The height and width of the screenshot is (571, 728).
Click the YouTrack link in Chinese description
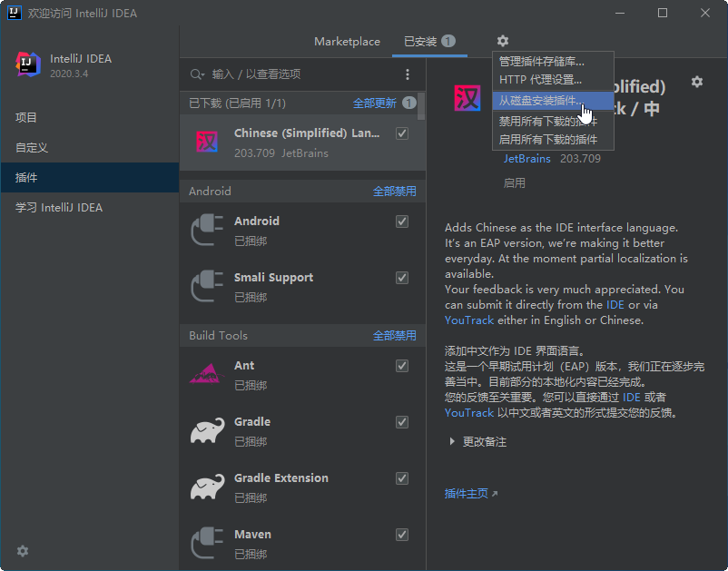469,413
